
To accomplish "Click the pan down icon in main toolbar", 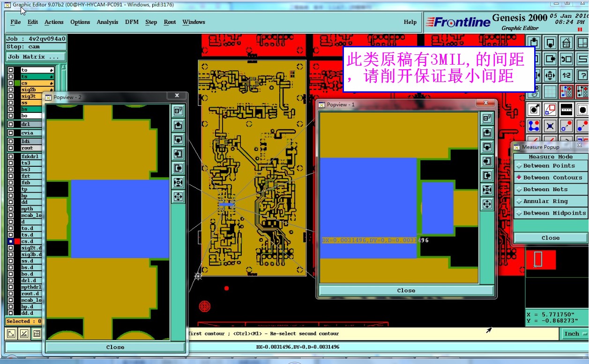I will click(x=551, y=43).
